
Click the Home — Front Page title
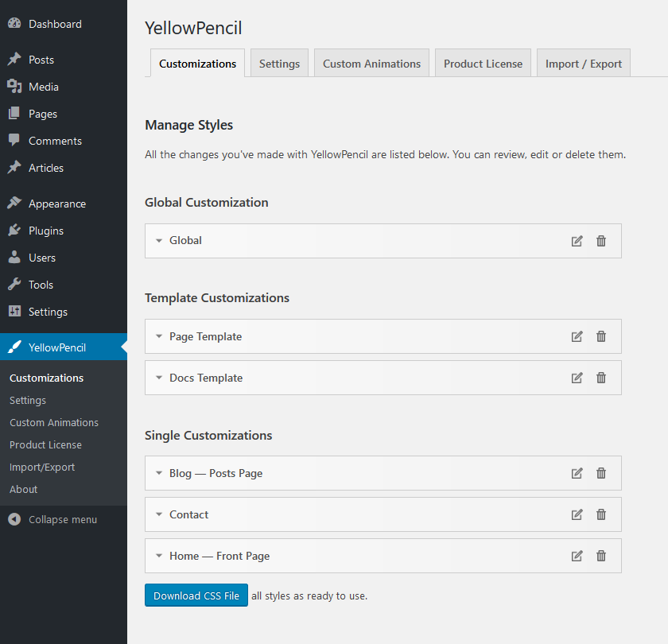pos(219,556)
